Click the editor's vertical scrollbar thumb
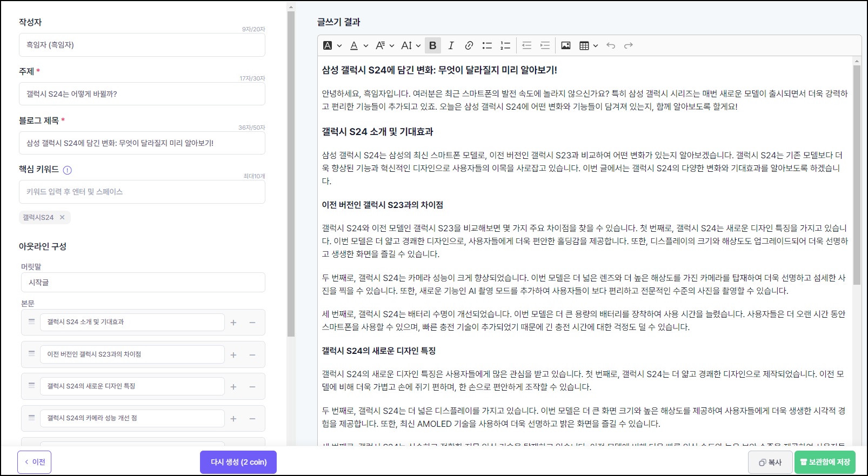The image size is (868, 476). 857,175
